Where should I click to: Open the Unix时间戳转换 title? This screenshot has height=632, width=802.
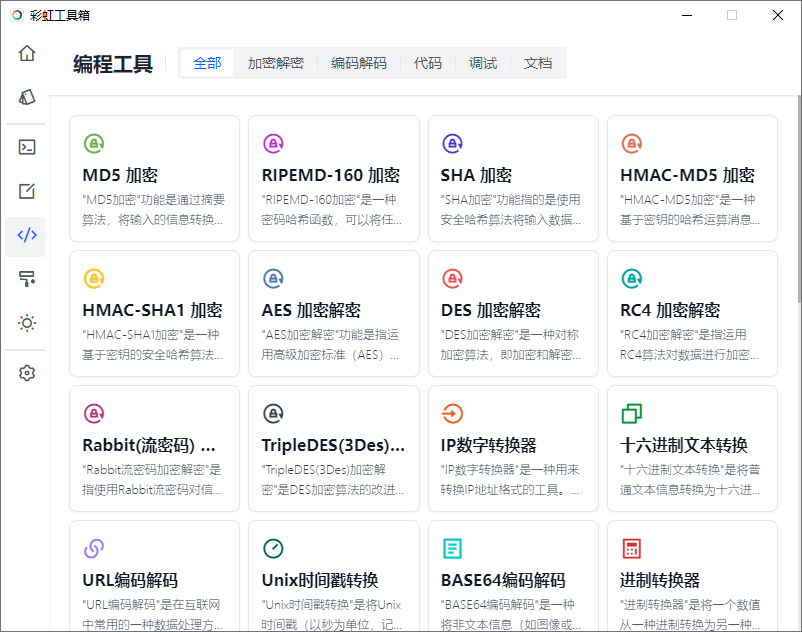point(320,580)
